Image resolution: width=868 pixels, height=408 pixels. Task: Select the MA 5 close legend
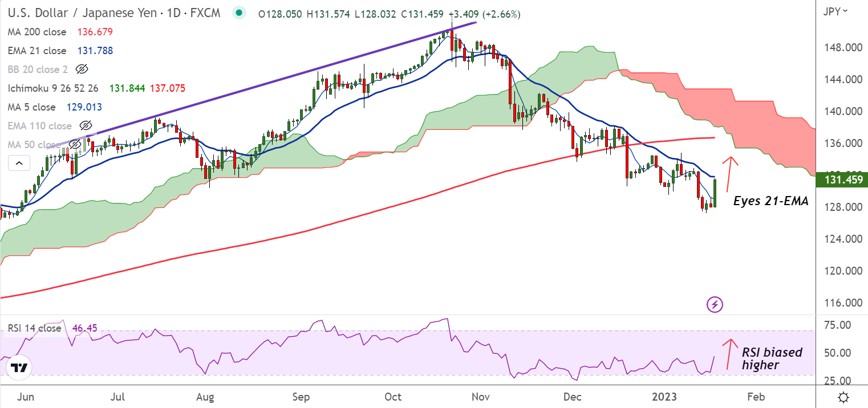pyautogui.click(x=32, y=107)
